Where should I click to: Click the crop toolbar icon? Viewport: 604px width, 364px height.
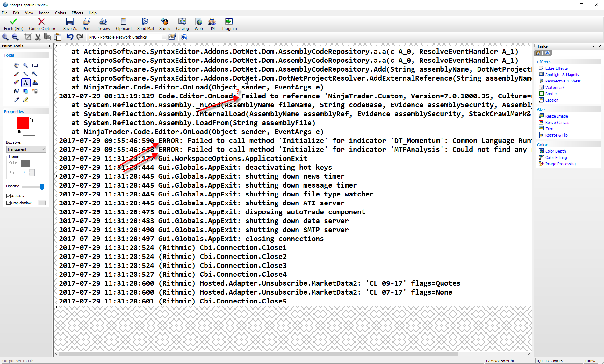tap(28, 37)
